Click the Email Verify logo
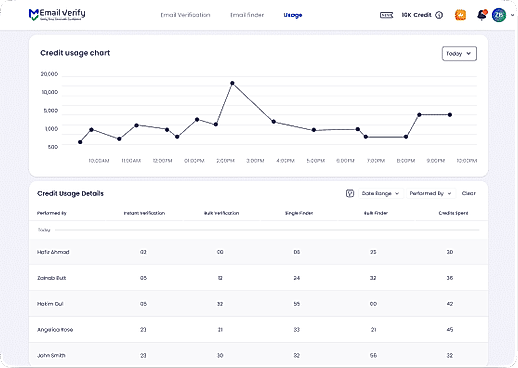Viewport: 518px width, 368px height. pos(57,15)
